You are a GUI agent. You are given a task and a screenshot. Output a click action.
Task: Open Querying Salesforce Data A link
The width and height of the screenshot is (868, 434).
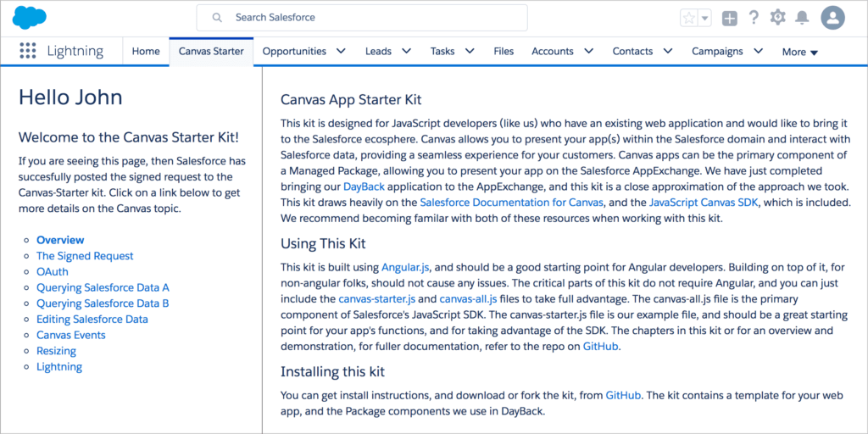tap(103, 287)
